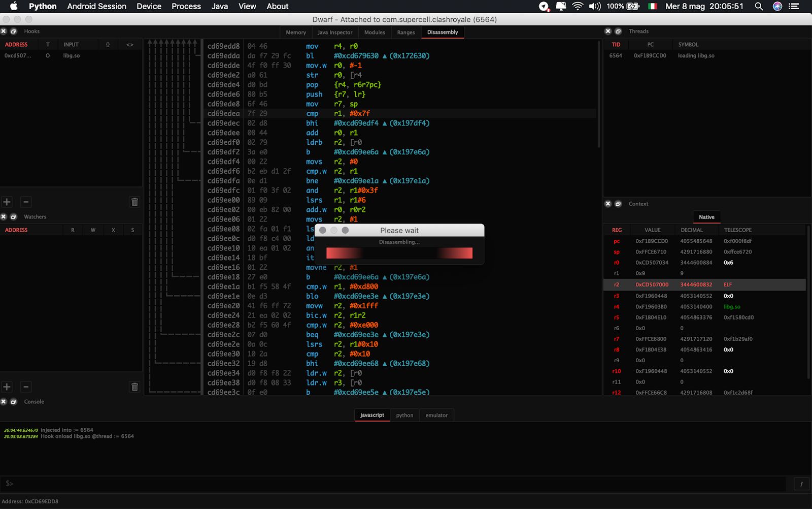The height and width of the screenshot is (509, 812).
Task: Click the f icon beside the command input
Action: coord(801,484)
